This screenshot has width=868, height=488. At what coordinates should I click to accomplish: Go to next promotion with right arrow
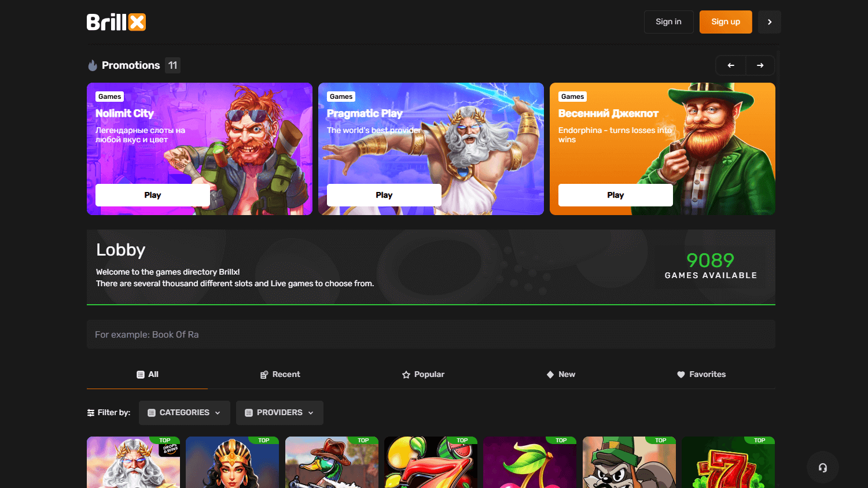(x=760, y=65)
